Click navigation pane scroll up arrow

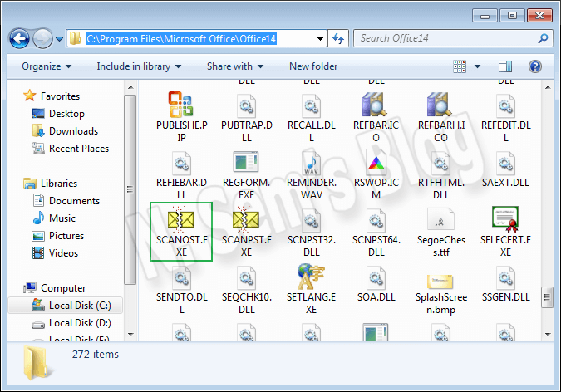[x=130, y=87]
